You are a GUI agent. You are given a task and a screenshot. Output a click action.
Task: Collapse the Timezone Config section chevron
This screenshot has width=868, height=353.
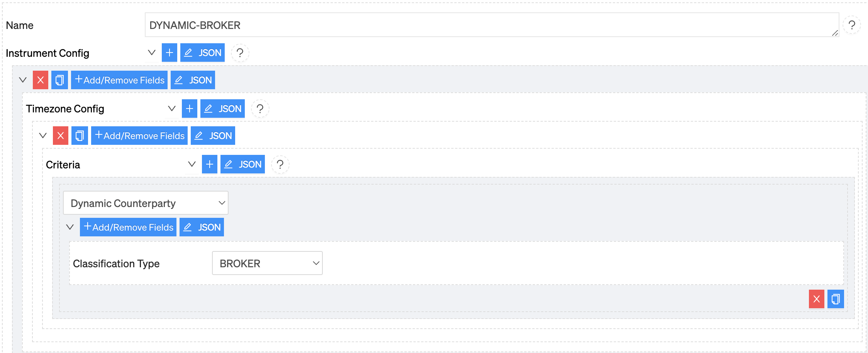[x=172, y=109]
